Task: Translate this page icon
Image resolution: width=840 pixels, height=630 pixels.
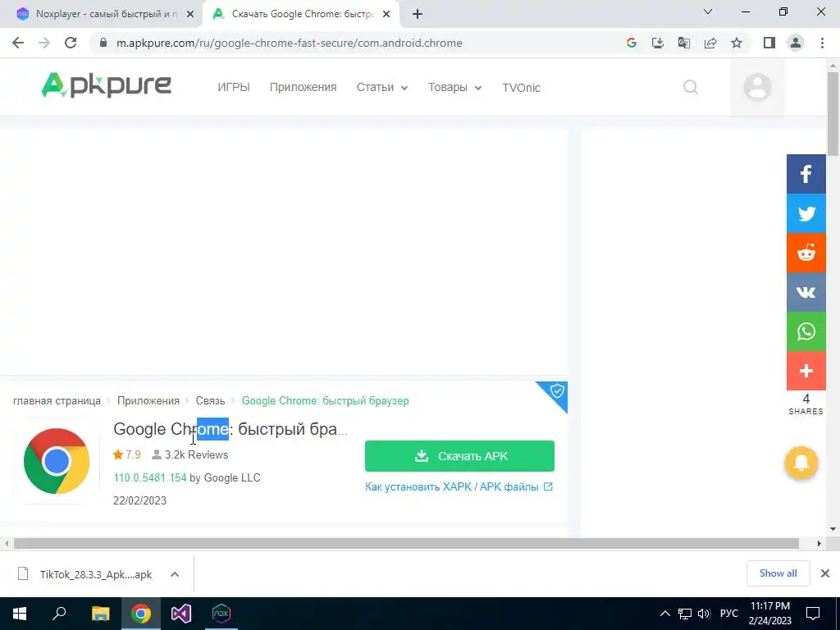Action: [x=684, y=43]
